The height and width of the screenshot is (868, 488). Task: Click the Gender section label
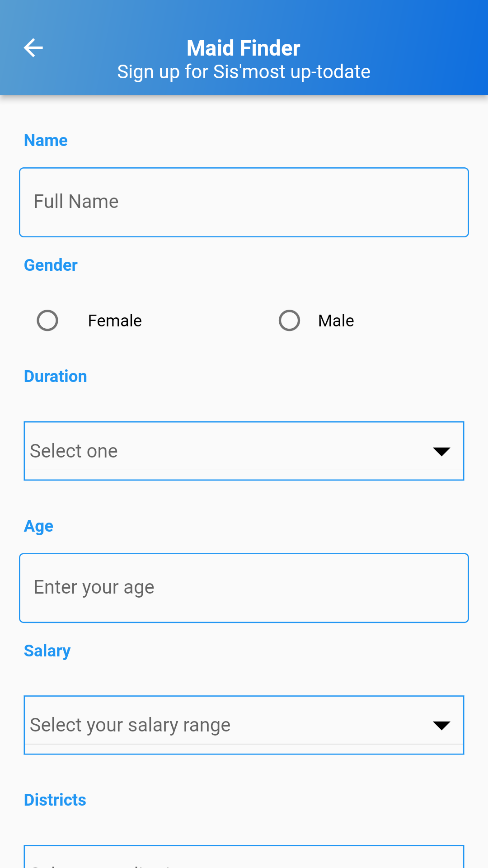[51, 265]
